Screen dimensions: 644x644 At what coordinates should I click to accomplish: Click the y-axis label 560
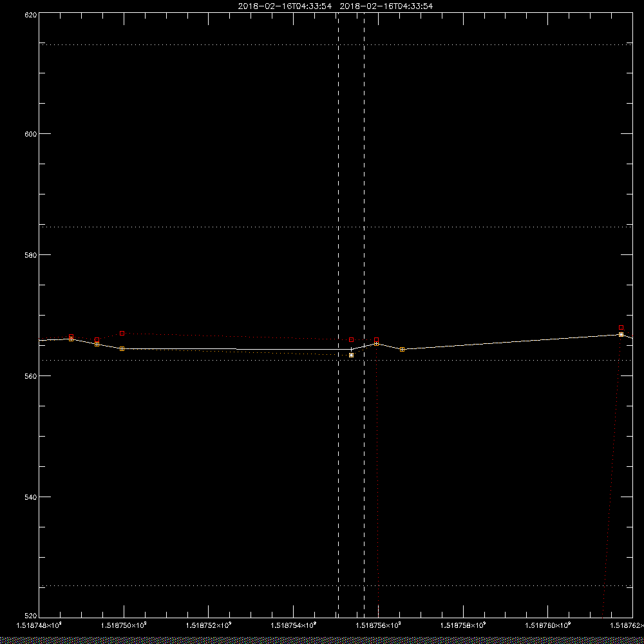32,376
